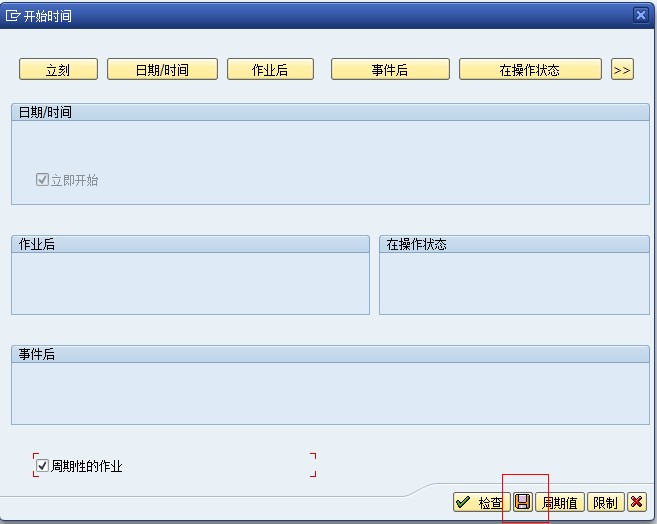Open the 周期值 (Period values) button

point(560,502)
